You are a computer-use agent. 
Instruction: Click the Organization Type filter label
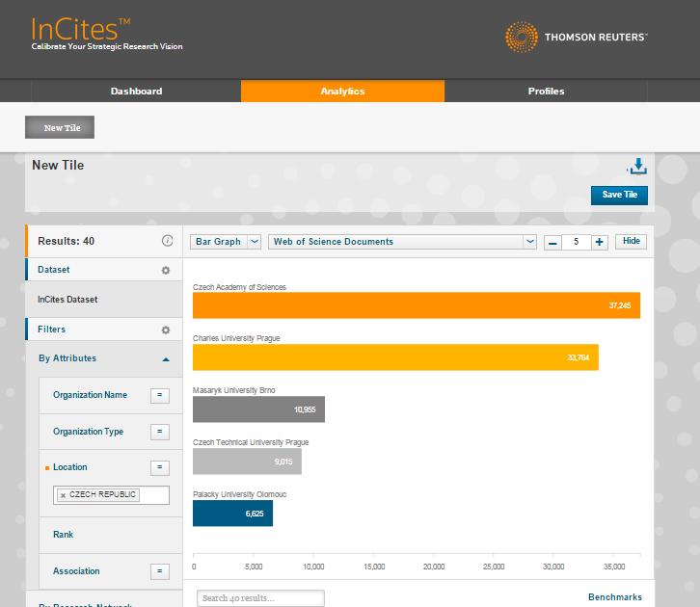[x=88, y=432]
